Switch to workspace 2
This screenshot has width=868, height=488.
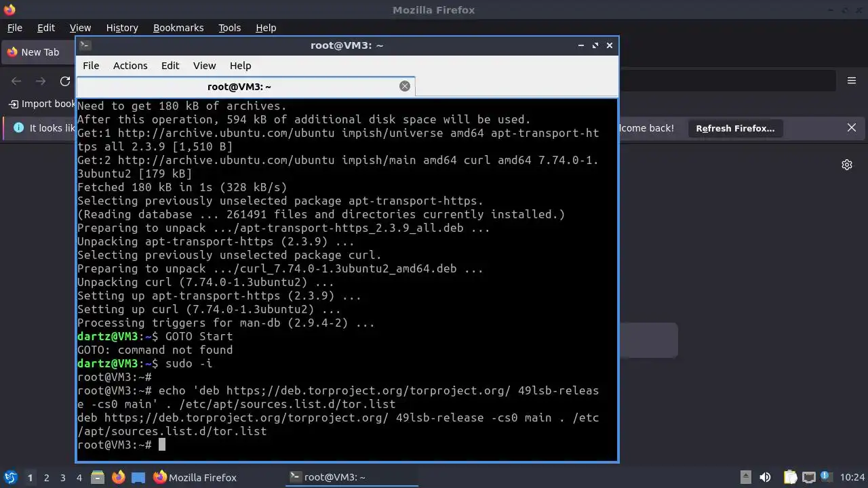coord(46,477)
